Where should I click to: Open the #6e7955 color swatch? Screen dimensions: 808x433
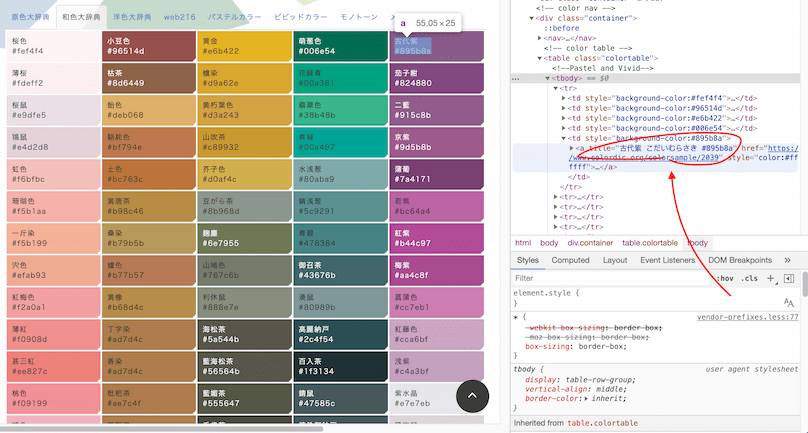(x=244, y=238)
